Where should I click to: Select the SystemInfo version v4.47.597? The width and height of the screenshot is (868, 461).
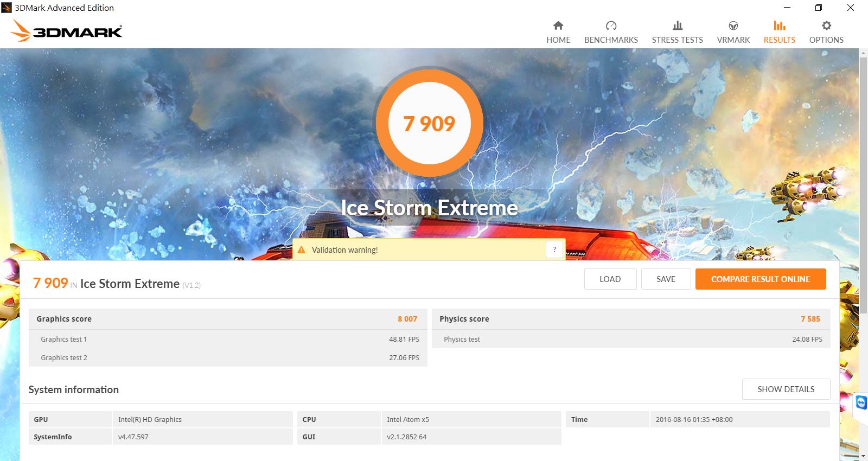133,437
